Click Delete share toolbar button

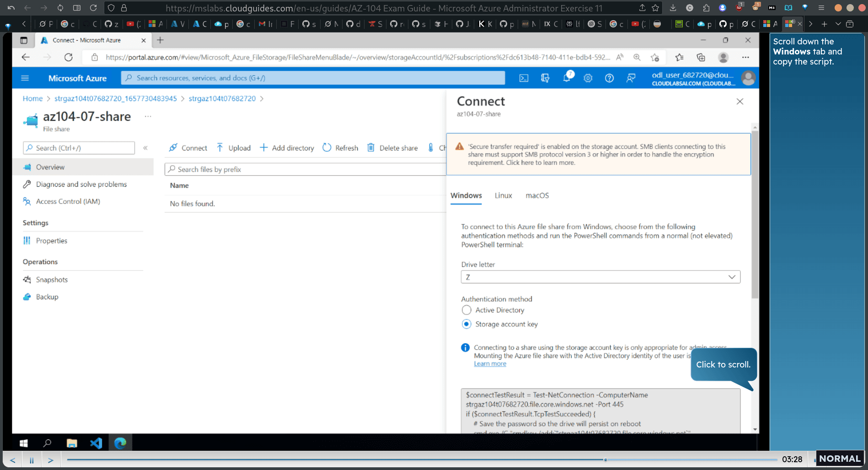[x=393, y=148]
